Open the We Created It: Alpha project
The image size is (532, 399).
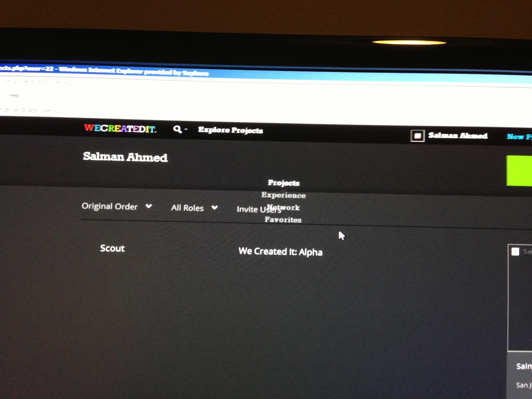click(x=280, y=252)
